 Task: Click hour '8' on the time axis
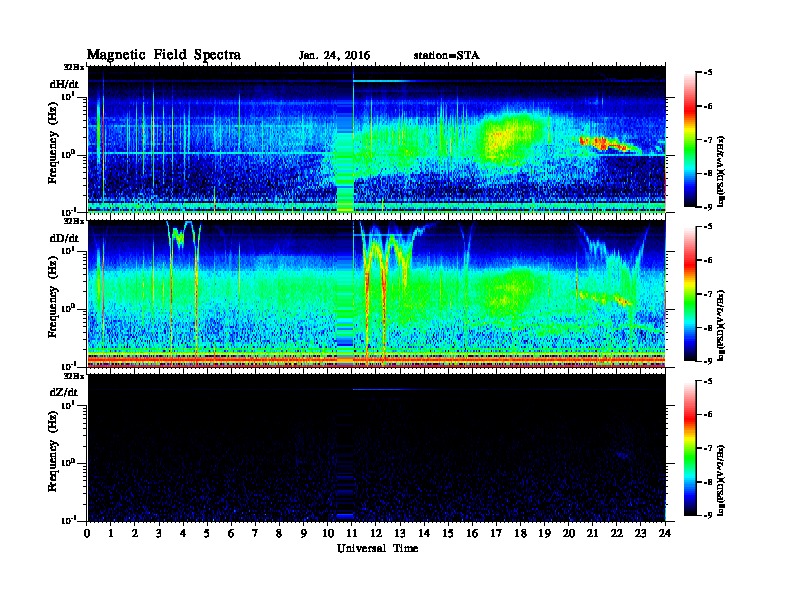point(279,534)
